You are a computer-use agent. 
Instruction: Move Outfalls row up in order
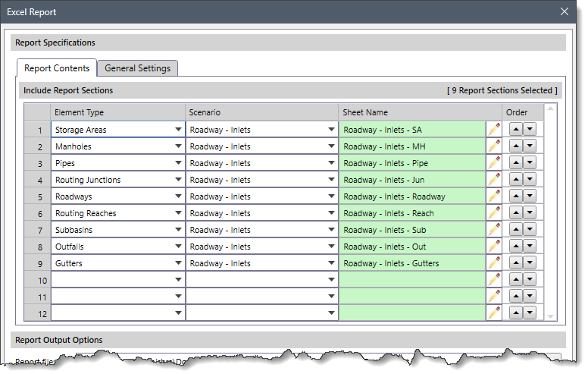coord(516,246)
